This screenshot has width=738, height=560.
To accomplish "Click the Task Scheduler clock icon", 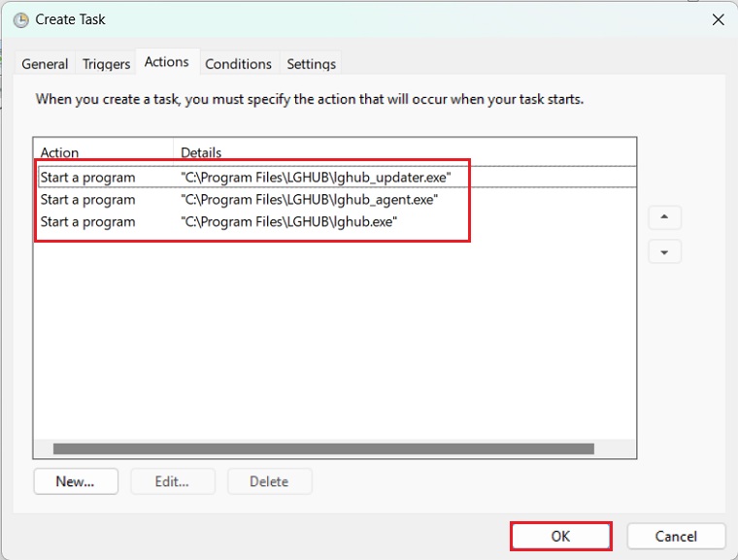I will [x=20, y=19].
